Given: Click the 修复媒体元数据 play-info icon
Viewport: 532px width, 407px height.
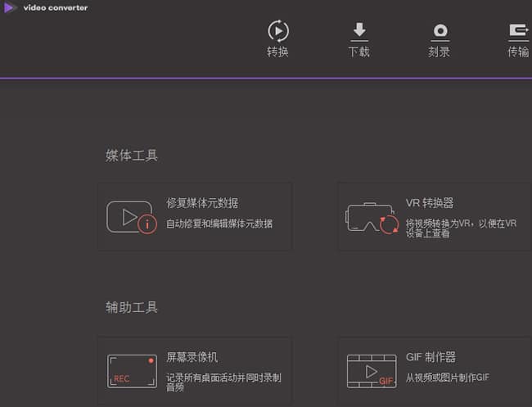Looking at the screenshot, I should 132,217.
